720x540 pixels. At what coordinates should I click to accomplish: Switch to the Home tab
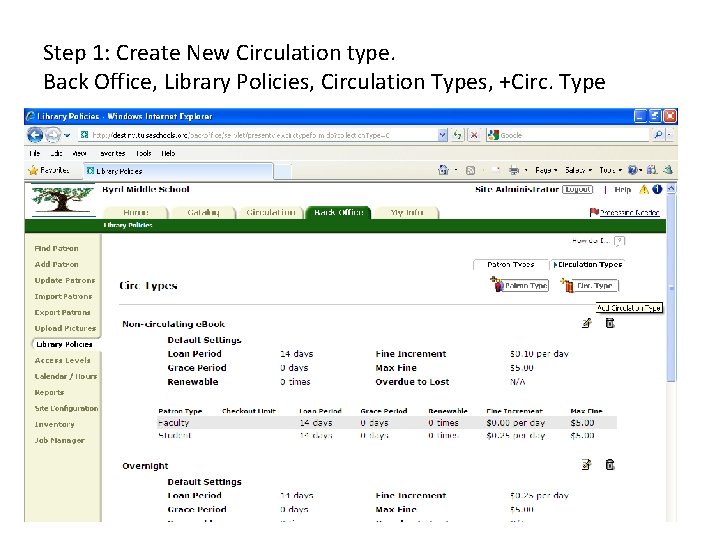coord(136,212)
